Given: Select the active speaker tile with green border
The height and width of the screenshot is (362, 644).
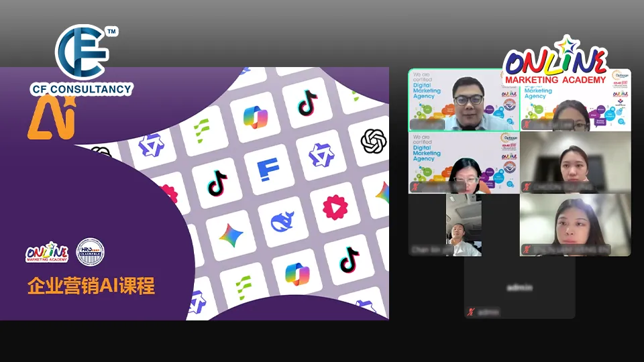Looking at the screenshot, I should click(463, 99).
